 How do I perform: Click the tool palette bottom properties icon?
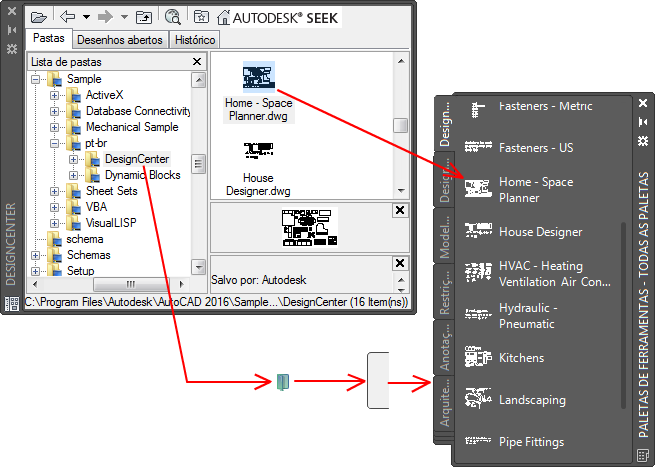[x=643, y=455]
